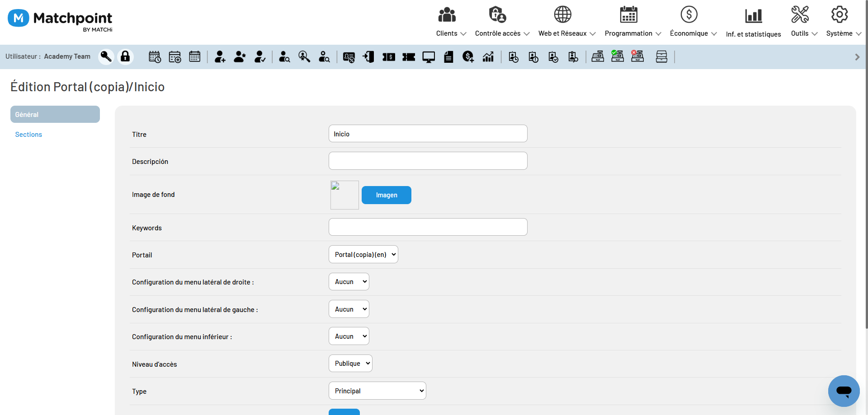Open the Outils menu

[x=804, y=22]
